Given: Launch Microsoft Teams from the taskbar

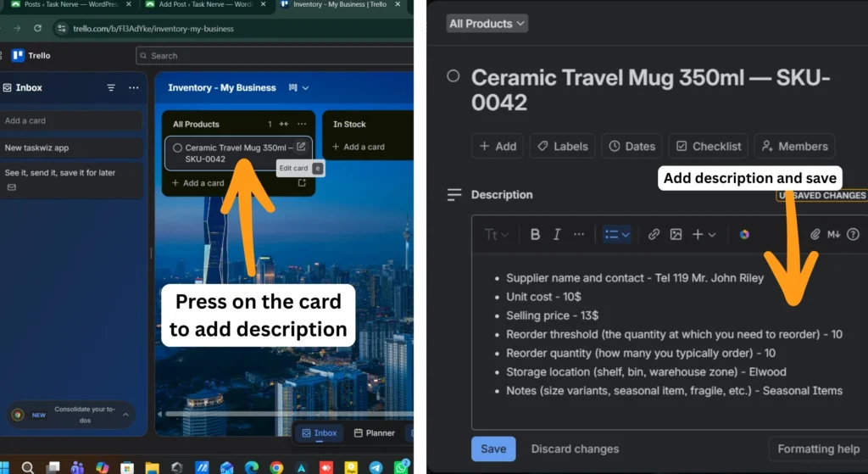Looking at the screenshot, I should pyautogui.click(x=77, y=468).
